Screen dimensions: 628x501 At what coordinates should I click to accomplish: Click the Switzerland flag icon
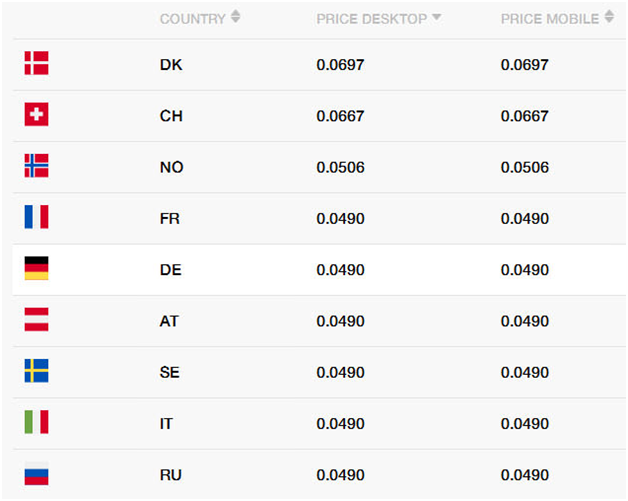(x=36, y=114)
